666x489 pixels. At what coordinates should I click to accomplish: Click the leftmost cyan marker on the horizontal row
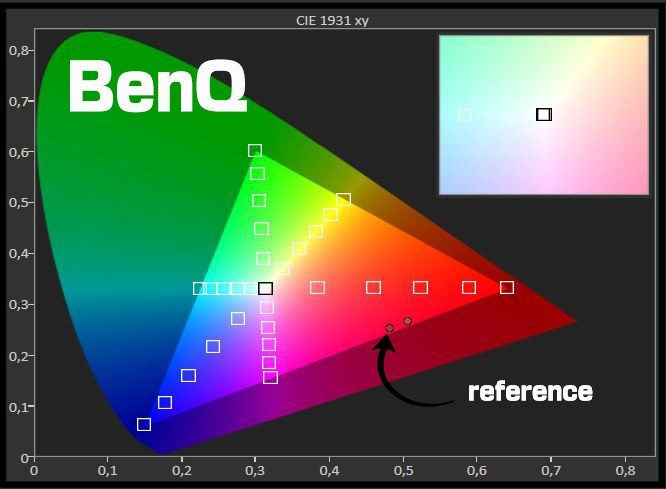200,288
